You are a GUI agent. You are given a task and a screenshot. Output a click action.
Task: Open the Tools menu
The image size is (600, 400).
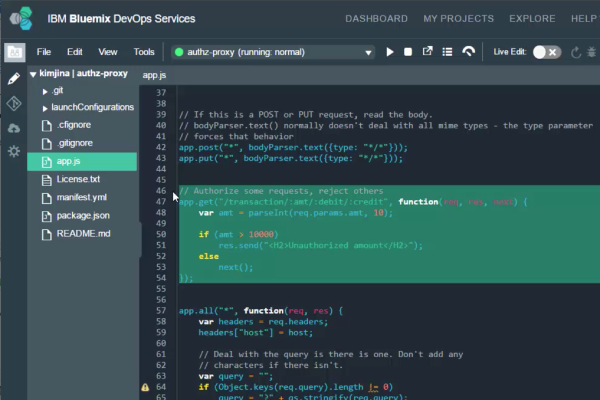(144, 52)
